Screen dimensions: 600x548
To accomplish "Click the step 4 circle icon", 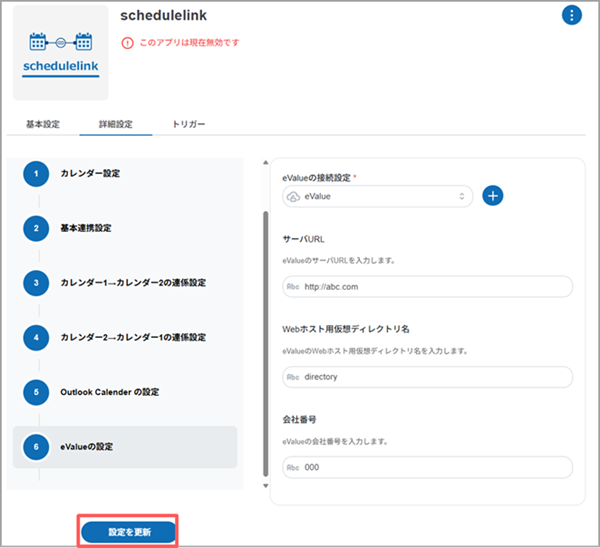I will tap(36, 337).
